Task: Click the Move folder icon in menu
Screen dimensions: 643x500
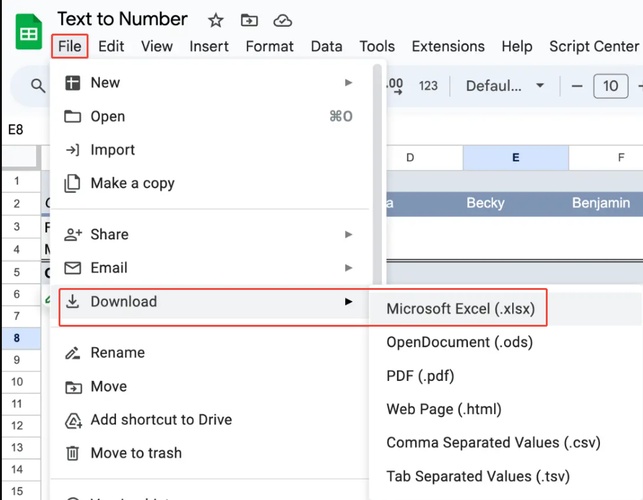Action: 73,387
